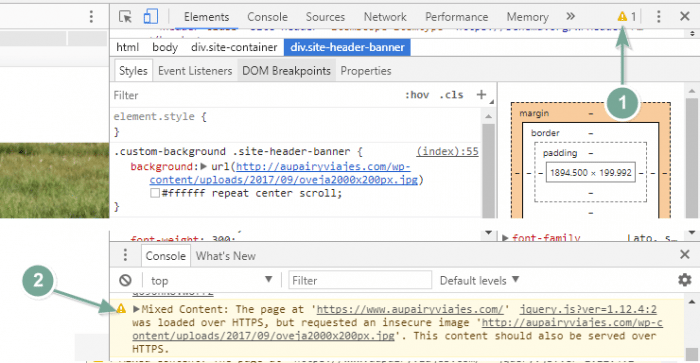Click the box model padding label
This screenshot has height=363, width=700.
(x=560, y=153)
